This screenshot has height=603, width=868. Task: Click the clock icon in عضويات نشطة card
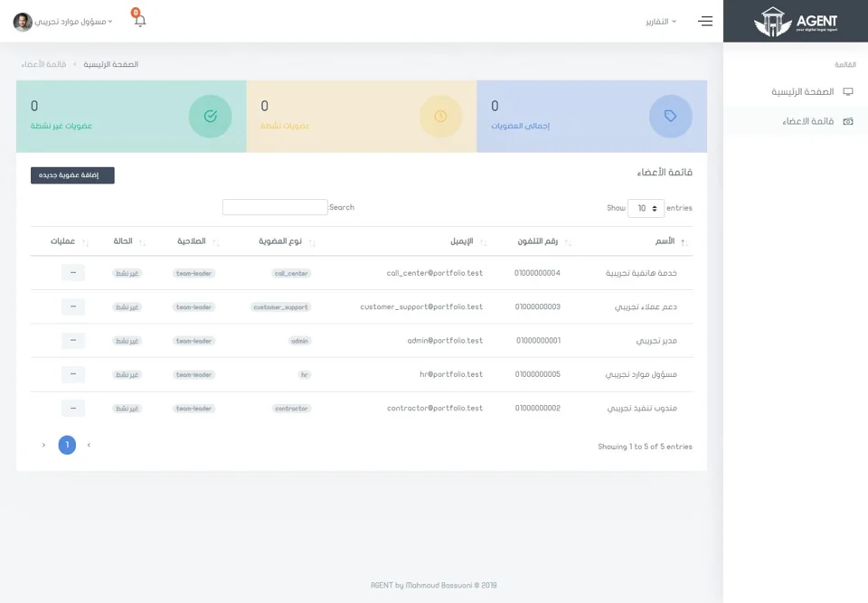(440, 117)
